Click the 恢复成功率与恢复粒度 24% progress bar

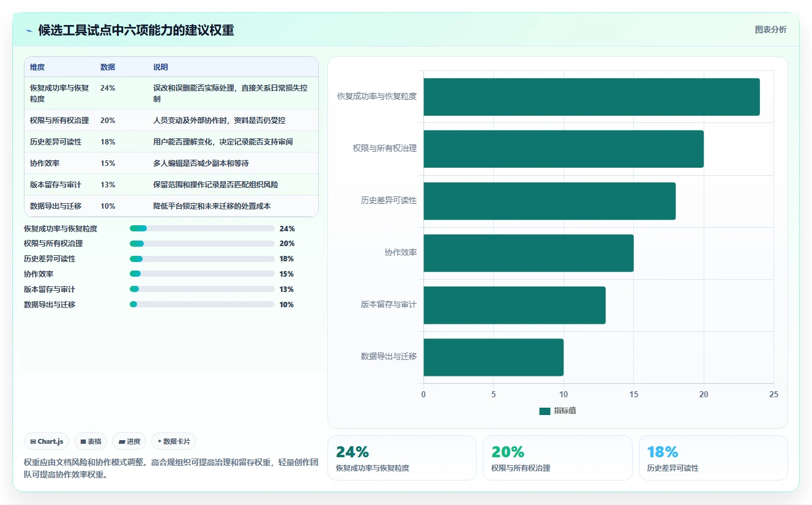click(202, 228)
